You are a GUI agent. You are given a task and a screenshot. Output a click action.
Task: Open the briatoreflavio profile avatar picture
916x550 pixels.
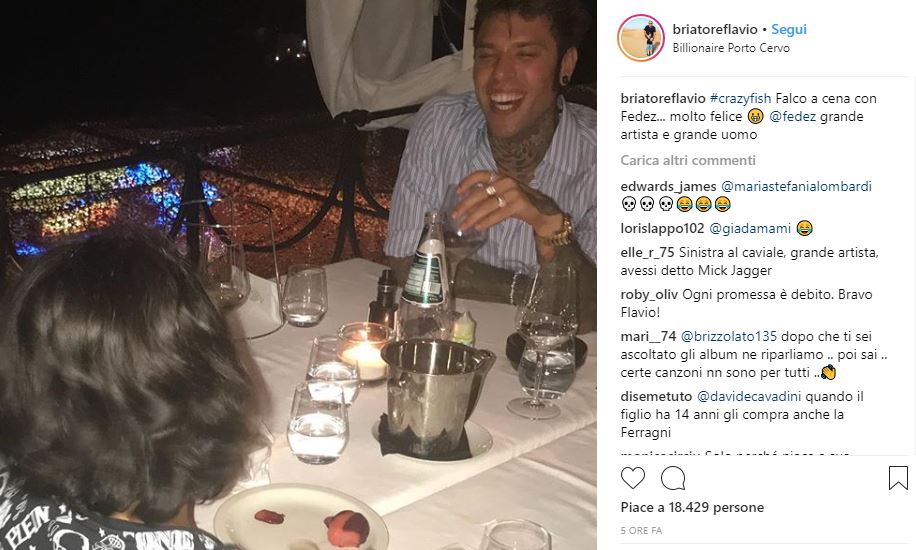pos(641,38)
